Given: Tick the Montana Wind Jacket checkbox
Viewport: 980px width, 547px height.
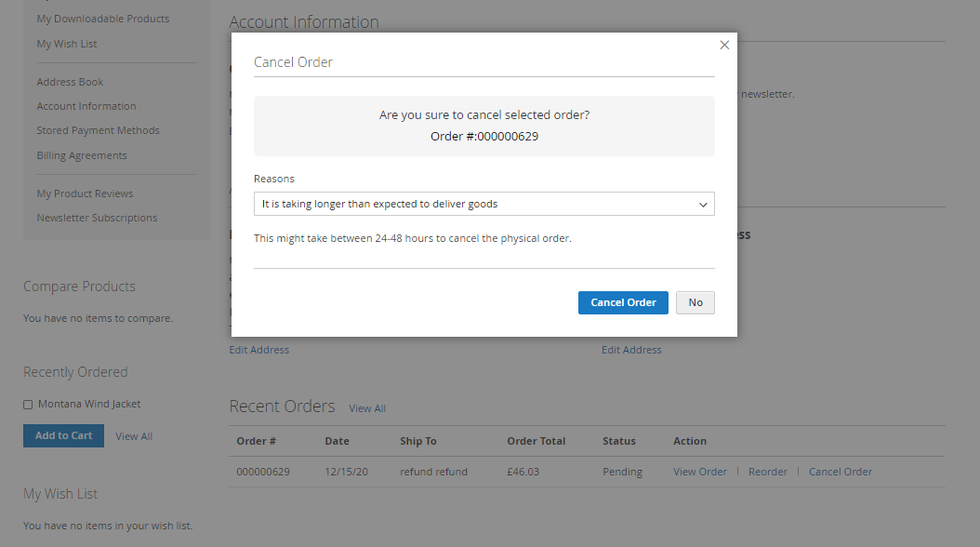Looking at the screenshot, I should [x=28, y=405].
